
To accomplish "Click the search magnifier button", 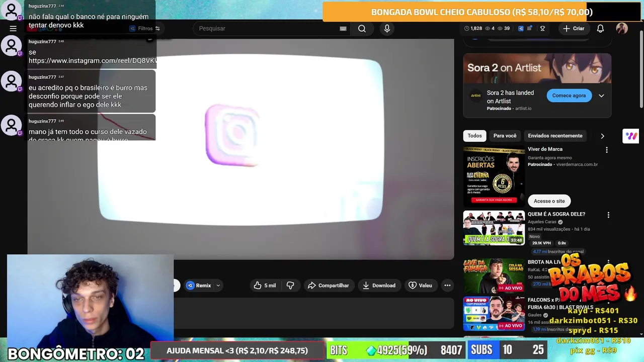I will [x=362, y=29].
